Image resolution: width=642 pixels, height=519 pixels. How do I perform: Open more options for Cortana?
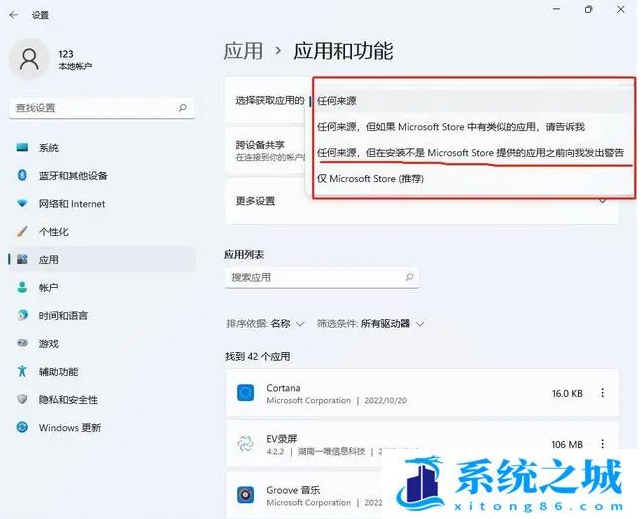[602, 393]
